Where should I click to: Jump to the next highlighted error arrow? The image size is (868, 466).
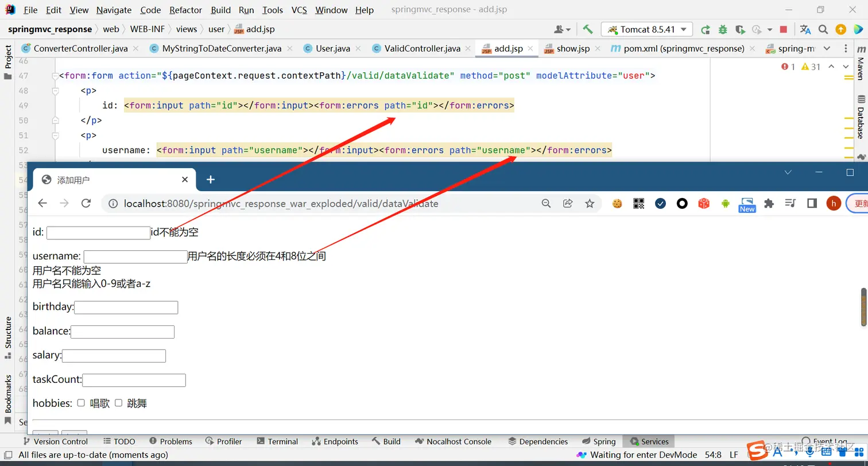(846, 67)
